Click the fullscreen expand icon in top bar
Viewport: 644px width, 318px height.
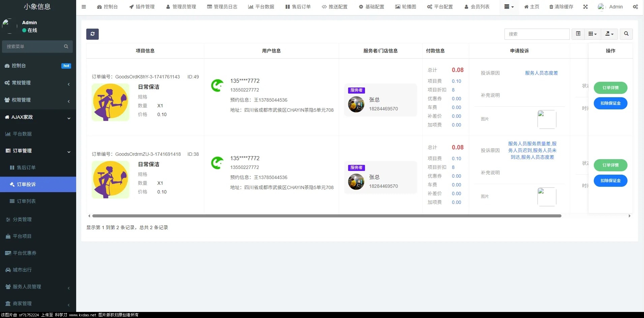(x=585, y=7)
